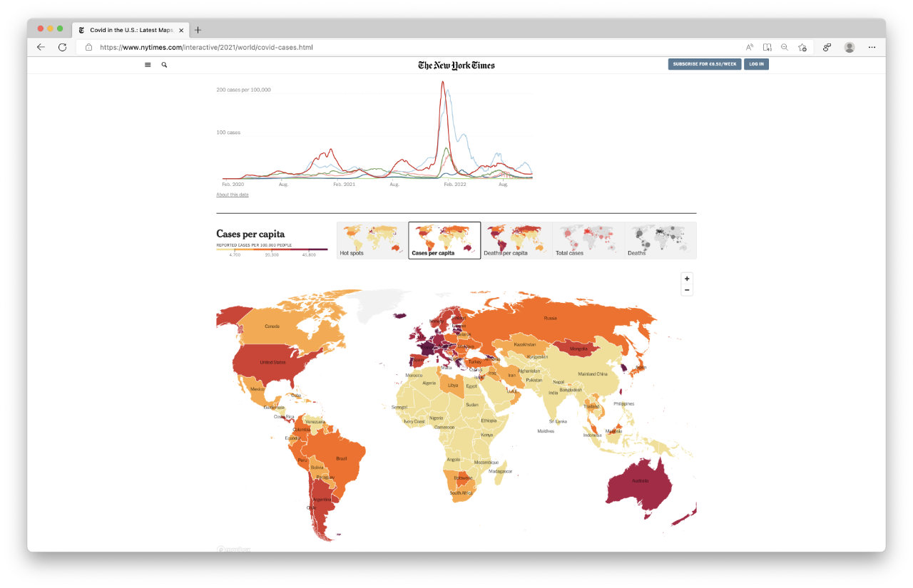Zoom in on the world map
This screenshot has width=913, height=588.
click(x=687, y=279)
